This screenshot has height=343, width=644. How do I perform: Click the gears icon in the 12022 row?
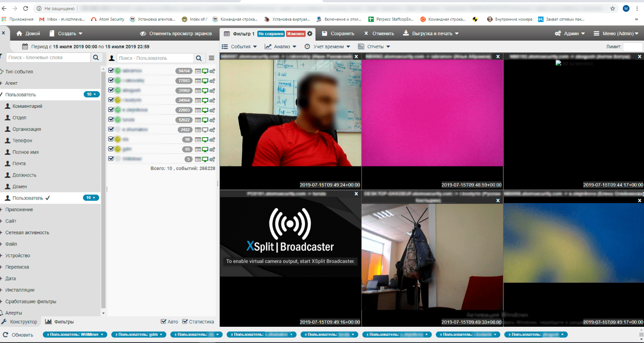[212, 120]
